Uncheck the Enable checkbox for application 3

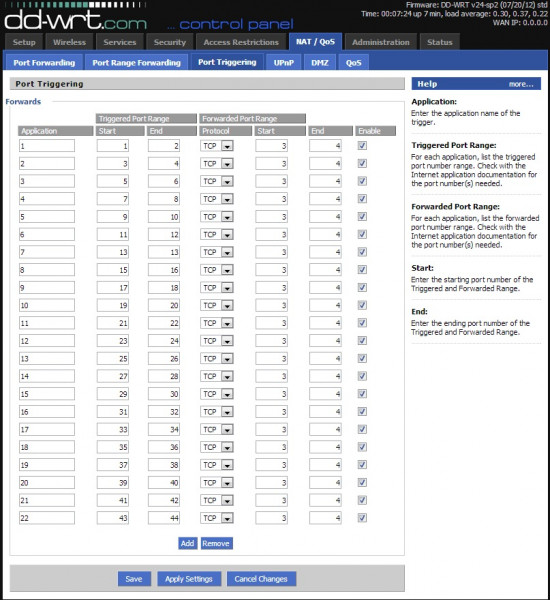362,181
